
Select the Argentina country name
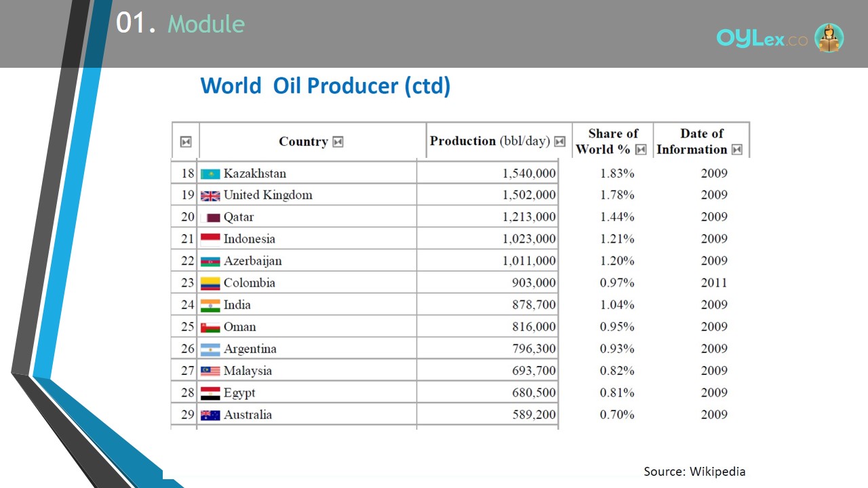click(x=250, y=349)
